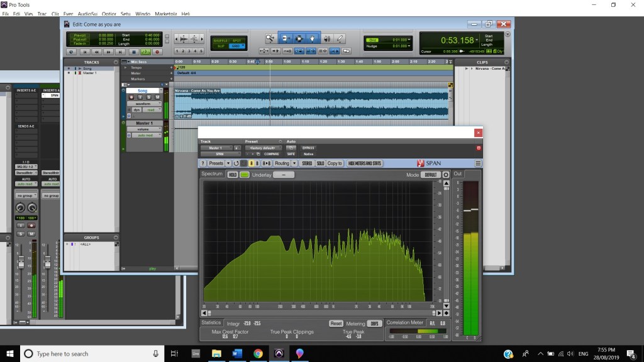644x362 pixels.
Task: Click Hide Meters and Stats button
Action: tap(365, 163)
